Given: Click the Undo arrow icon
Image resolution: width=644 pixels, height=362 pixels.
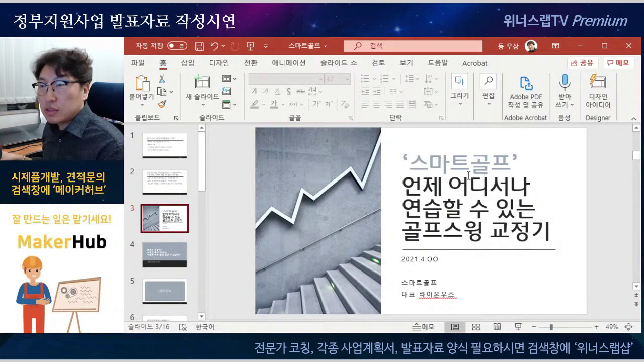Looking at the screenshot, I should (215, 46).
